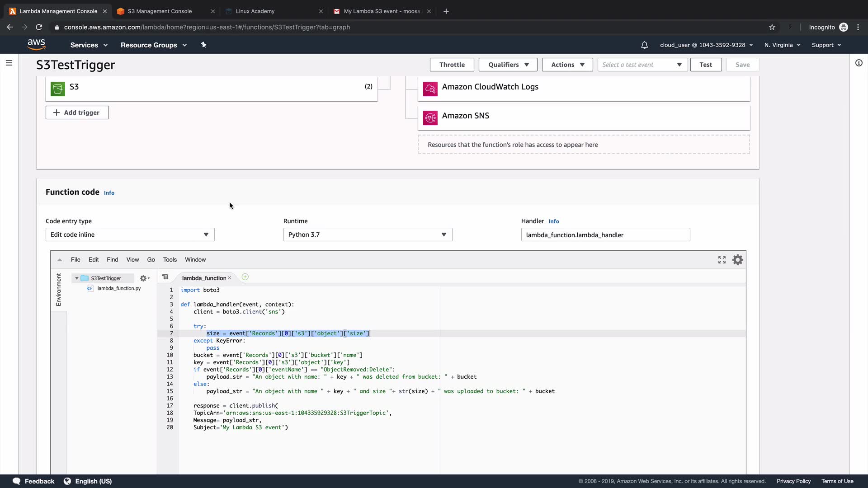Open the Qualifiers dropdown

click(x=508, y=65)
